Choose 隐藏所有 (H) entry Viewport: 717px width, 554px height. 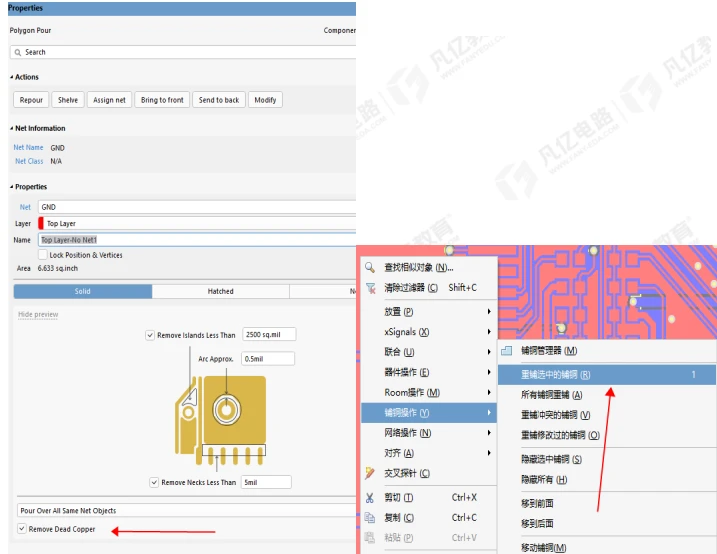pos(607,479)
